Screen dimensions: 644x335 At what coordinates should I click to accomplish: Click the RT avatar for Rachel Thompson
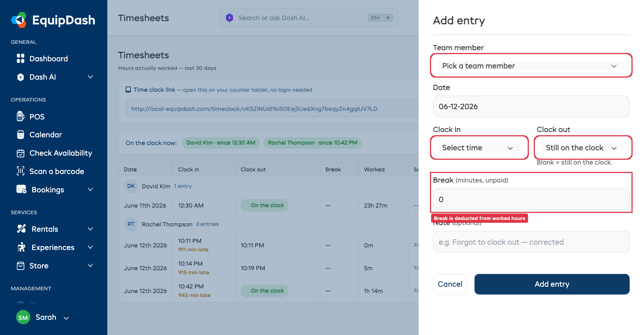[x=131, y=224]
